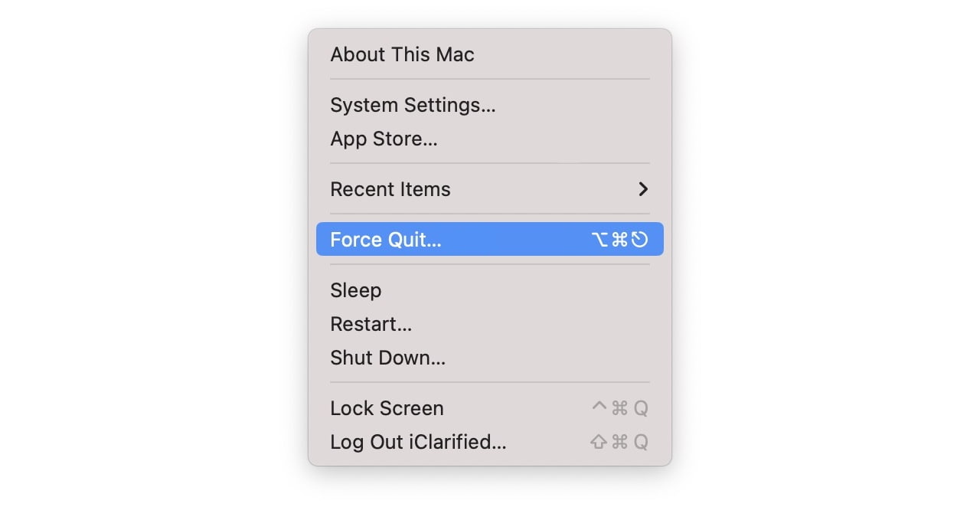Open the App Store
The height and width of the screenshot is (507, 980).
pyautogui.click(x=384, y=139)
